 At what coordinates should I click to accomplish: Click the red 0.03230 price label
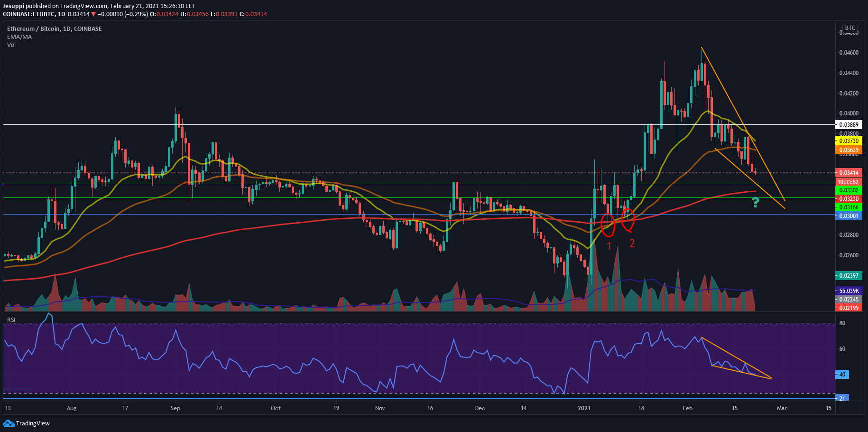click(x=848, y=199)
